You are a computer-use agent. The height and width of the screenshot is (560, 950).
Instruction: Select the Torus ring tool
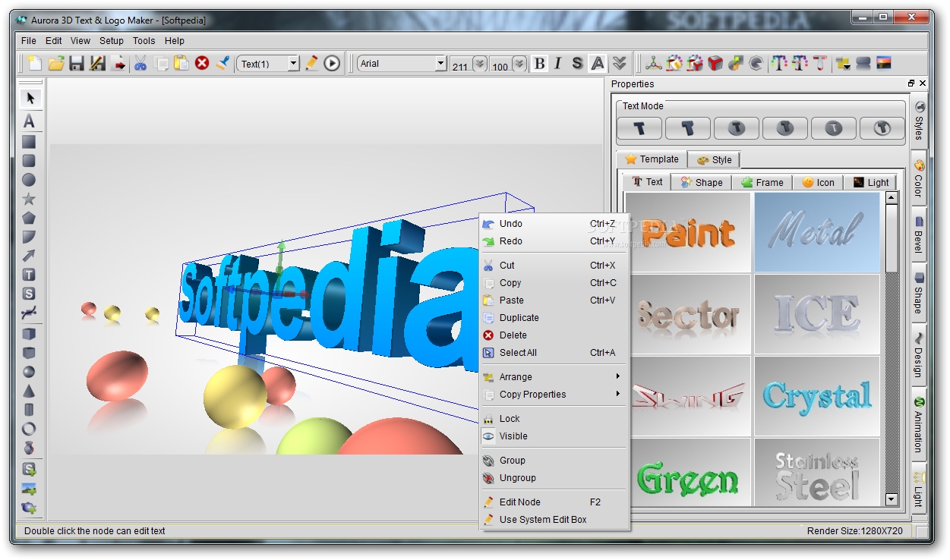[x=29, y=429]
